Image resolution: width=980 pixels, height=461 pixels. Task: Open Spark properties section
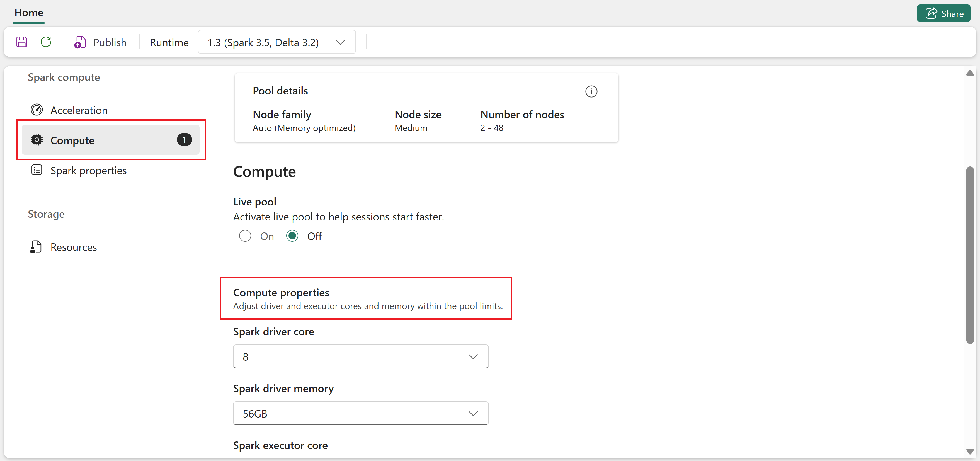(88, 170)
